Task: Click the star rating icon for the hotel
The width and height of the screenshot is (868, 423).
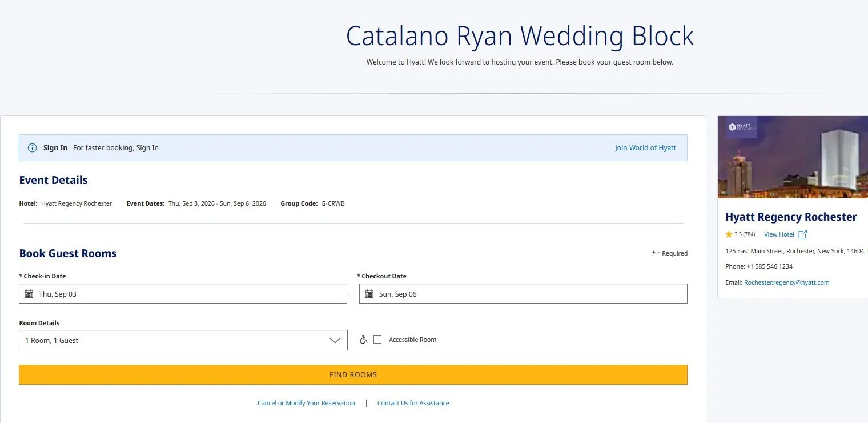Action: 729,234
